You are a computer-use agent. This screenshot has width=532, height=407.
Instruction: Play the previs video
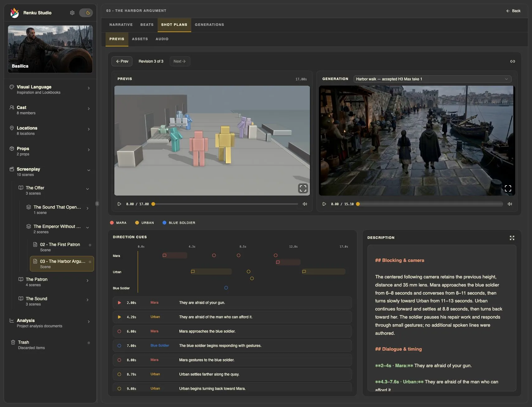119,204
